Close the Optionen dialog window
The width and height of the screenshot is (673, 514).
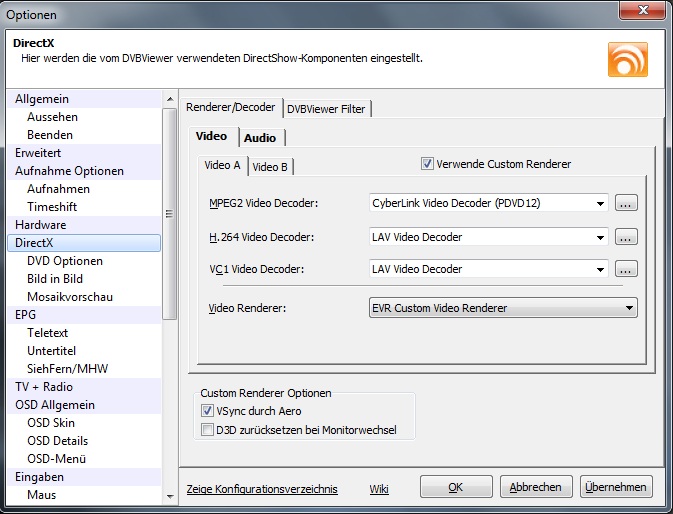click(x=645, y=12)
